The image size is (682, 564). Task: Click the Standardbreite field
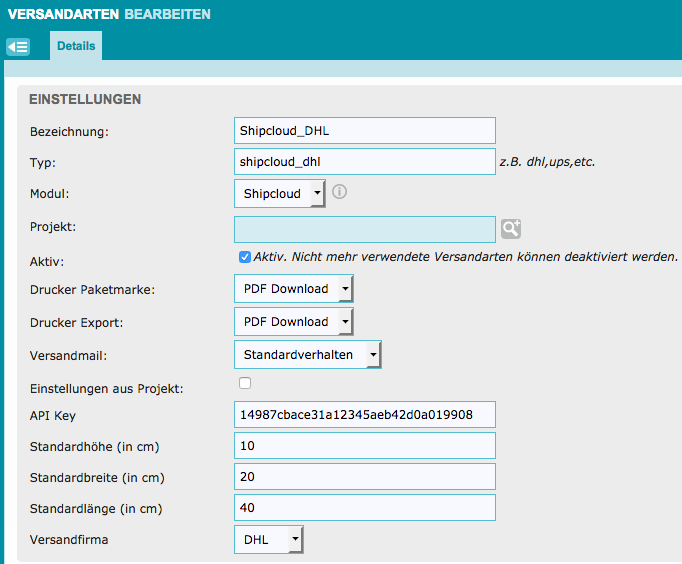[x=364, y=476]
